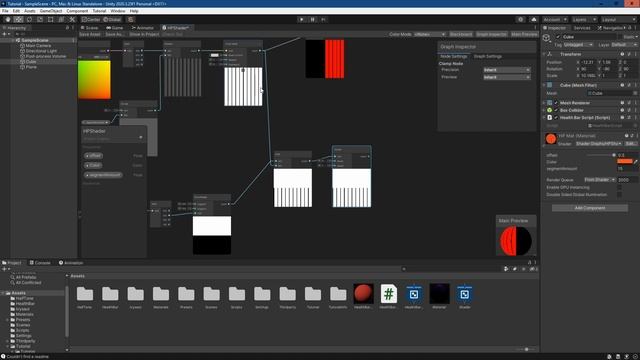Select the Scale tool in toolbar

(40, 19)
